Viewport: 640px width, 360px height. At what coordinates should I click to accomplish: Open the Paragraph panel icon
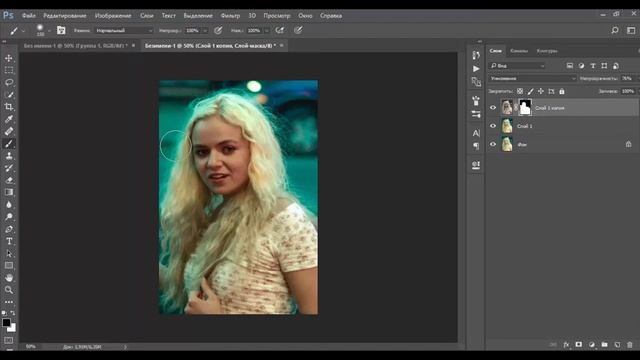coord(476,146)
